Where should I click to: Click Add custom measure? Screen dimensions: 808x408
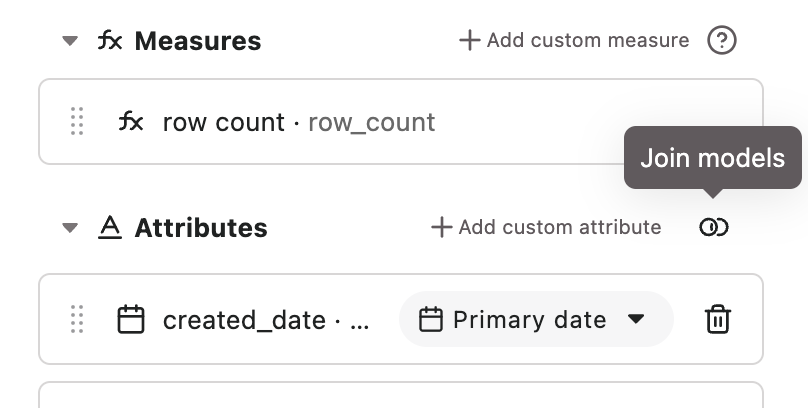574,40
